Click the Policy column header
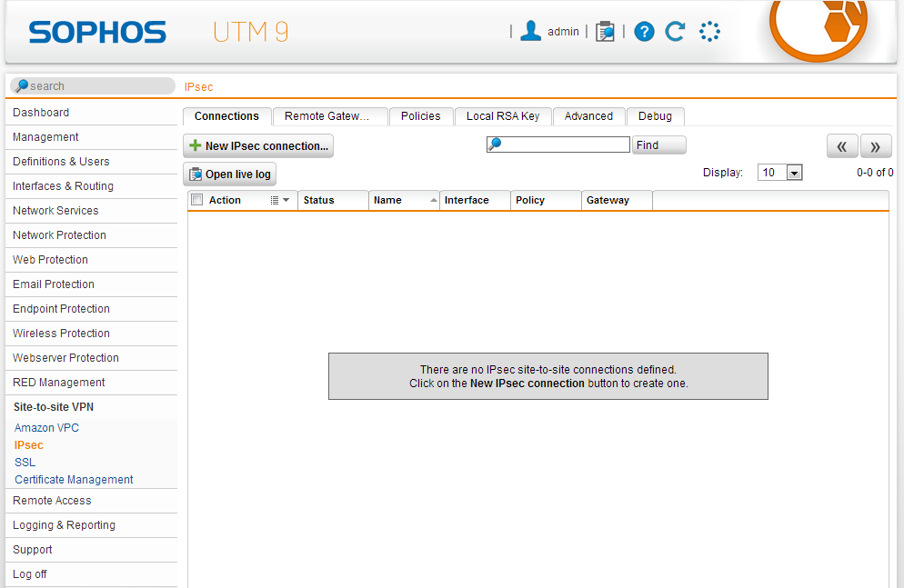This screenshot has height=588, width=904. (546, 200)
